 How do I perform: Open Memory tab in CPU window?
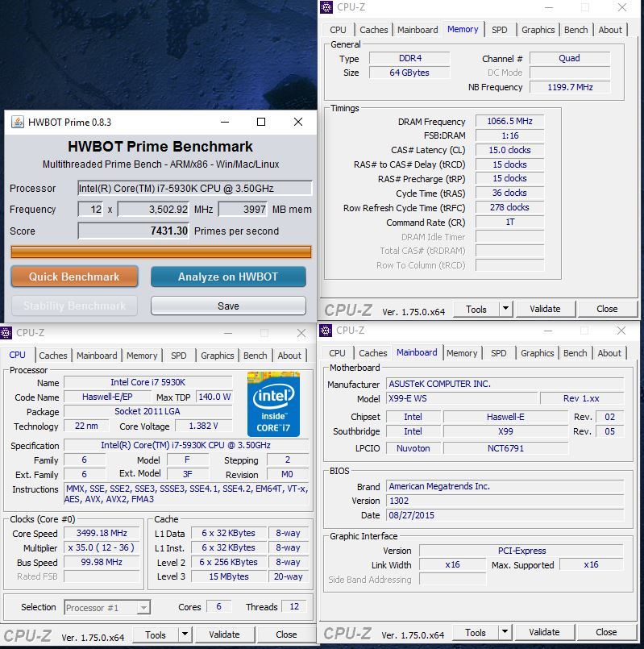pos(142,356)
